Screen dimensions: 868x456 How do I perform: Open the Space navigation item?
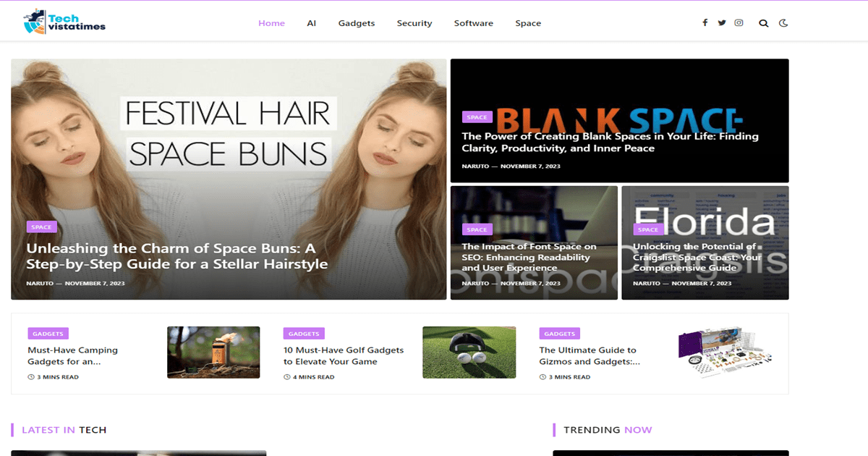[x=528, y=23]
